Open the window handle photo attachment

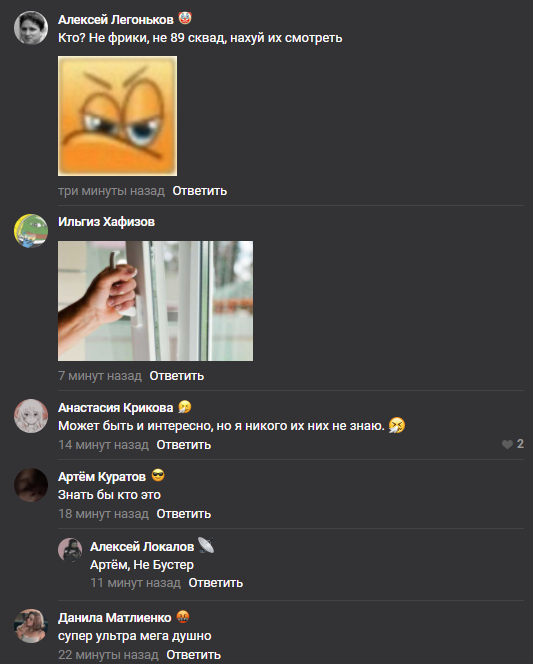155,301
